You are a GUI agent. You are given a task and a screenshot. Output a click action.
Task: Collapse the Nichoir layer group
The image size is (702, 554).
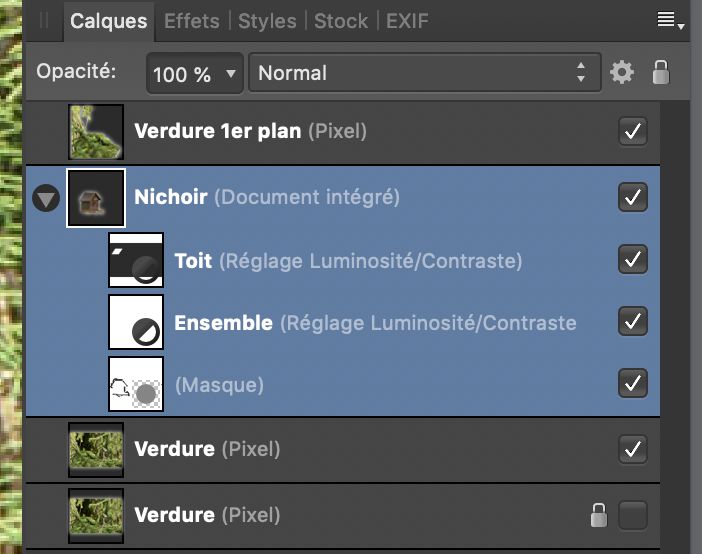click(46, 198)
